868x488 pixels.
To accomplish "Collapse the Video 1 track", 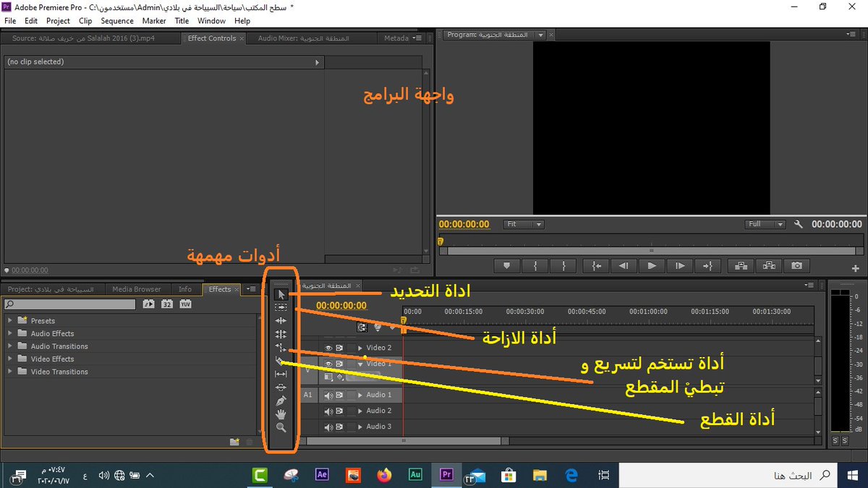I will [360, 364].
